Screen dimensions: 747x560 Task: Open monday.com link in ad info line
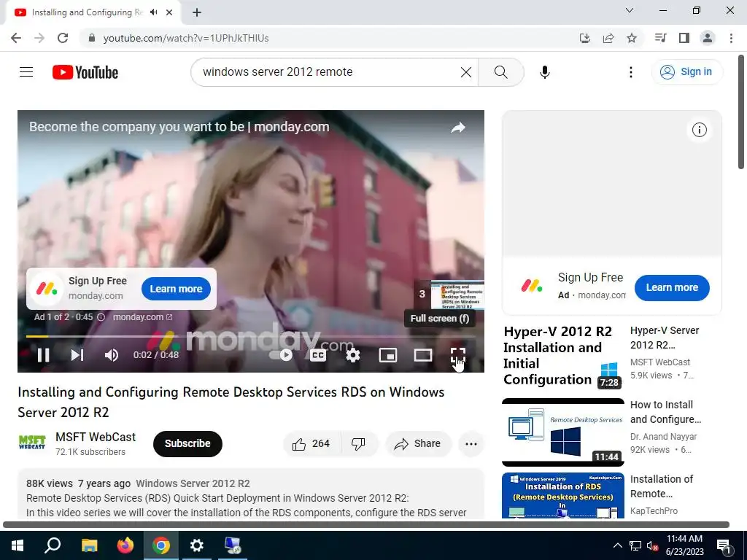142,317
